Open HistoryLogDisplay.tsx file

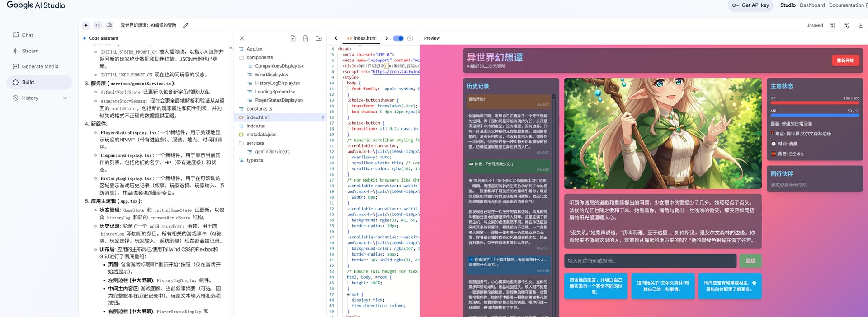pyautogui.click(x=278, y=83)
